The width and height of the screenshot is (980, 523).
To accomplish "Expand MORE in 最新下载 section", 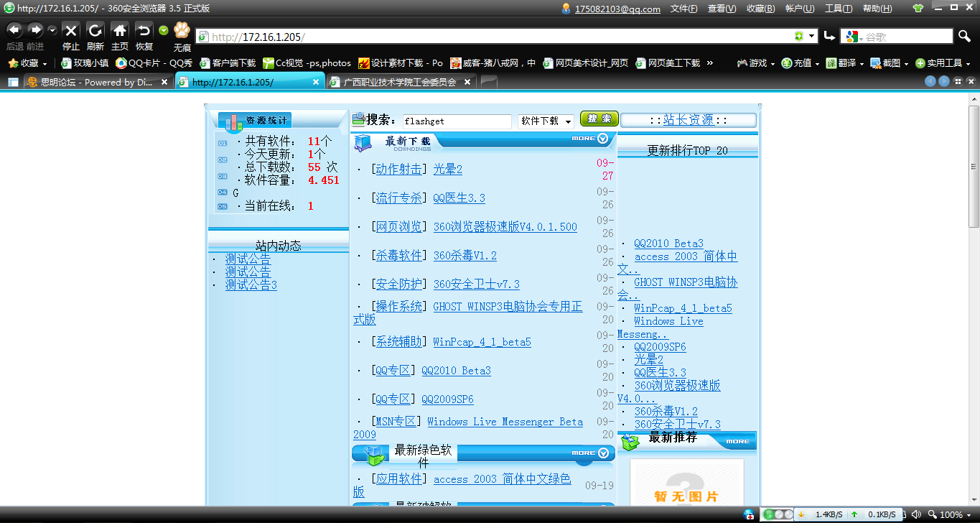I will coord(590,138).
